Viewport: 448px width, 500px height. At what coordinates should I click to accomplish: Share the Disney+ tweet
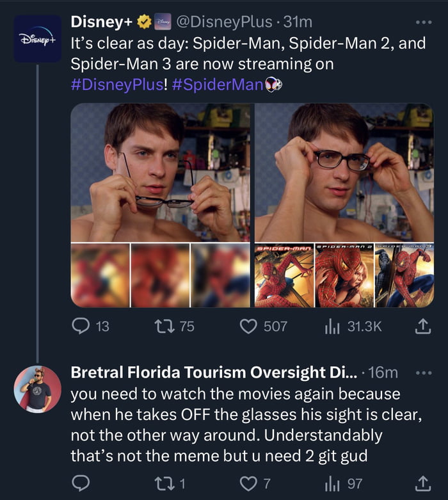423,327
